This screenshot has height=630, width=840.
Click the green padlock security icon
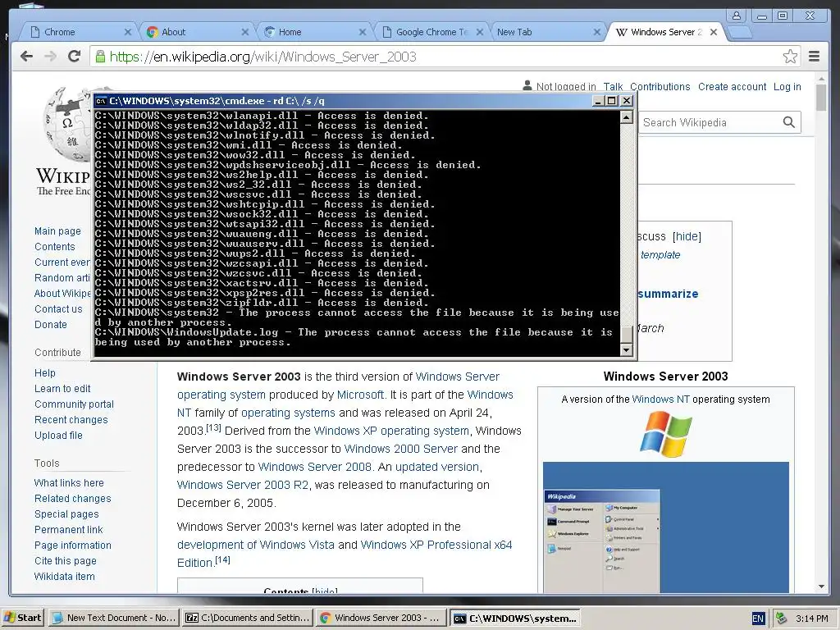[x=100, y=57]
